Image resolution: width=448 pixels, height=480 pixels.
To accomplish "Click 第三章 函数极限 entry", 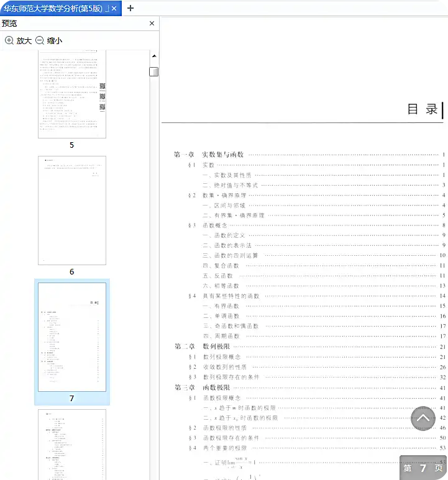I will click(310, 387).
